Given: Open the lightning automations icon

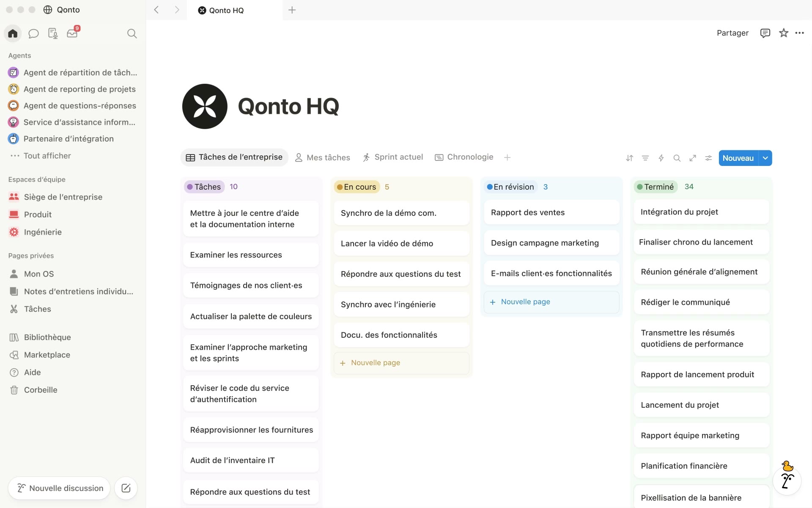Looking at the screenshot, I should (661, 158).
